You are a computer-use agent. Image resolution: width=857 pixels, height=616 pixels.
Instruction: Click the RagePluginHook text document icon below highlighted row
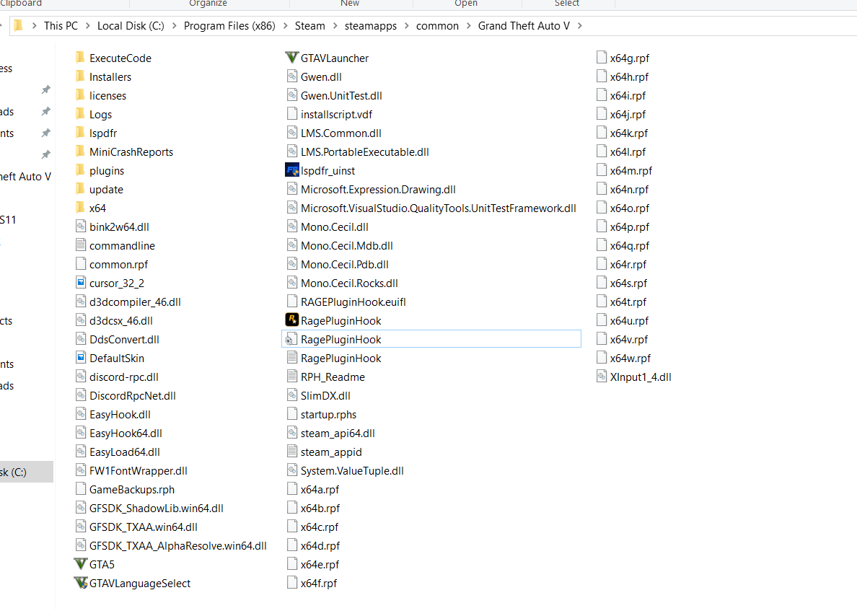coord(292,358)
